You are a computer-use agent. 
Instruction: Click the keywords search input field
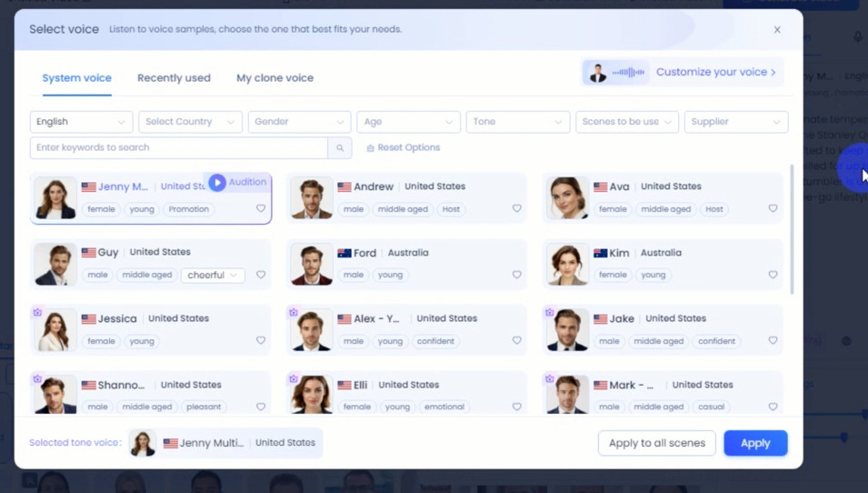tap(179, 148)
